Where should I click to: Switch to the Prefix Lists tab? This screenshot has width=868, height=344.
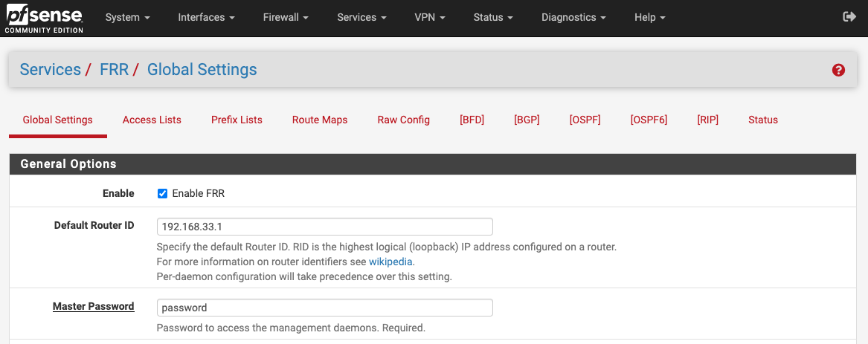pos(237,120)
